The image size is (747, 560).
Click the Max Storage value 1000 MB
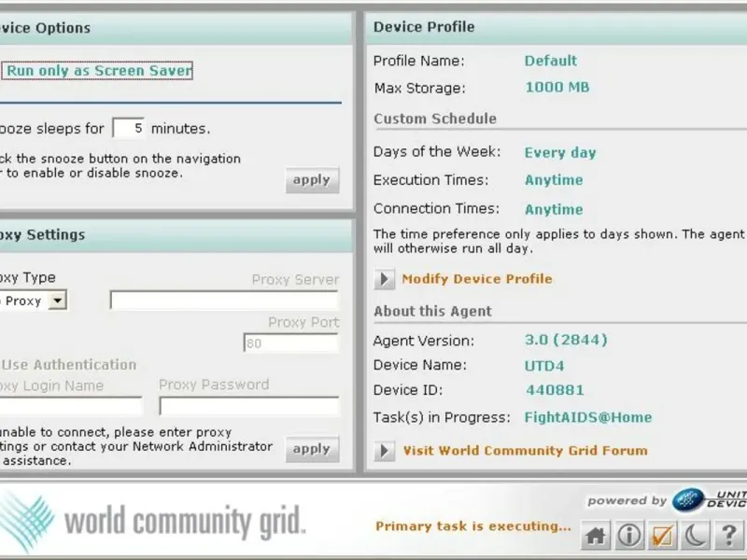click(x=557, y=88)
